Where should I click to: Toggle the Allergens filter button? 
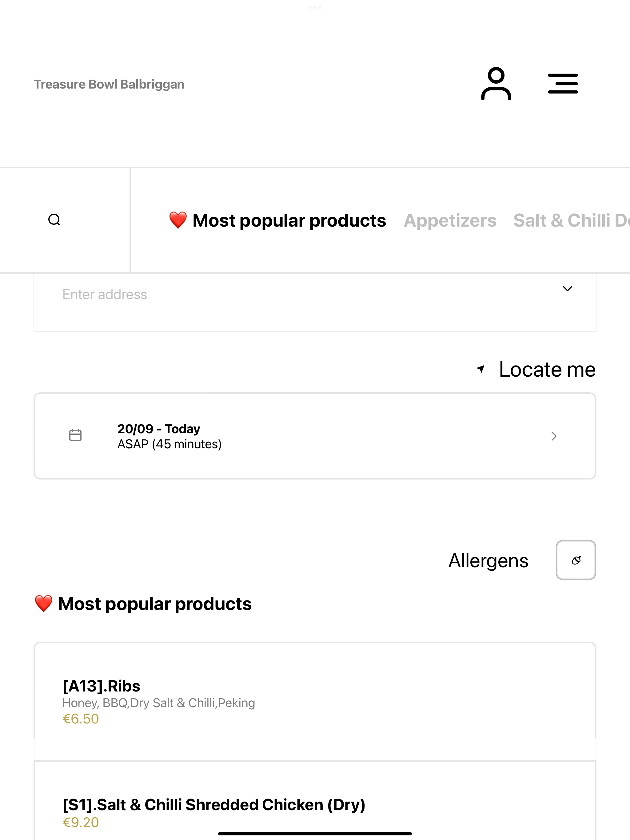[x=576, y=560]
